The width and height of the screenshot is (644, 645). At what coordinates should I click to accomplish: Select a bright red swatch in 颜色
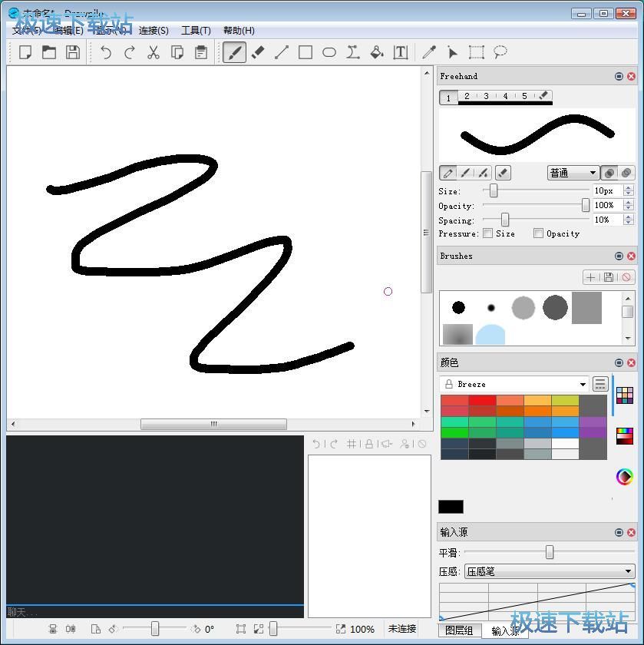481,401
